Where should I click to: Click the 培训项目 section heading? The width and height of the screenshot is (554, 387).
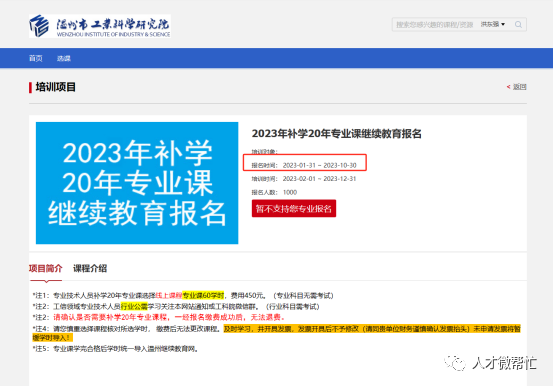tap(55, 87)
